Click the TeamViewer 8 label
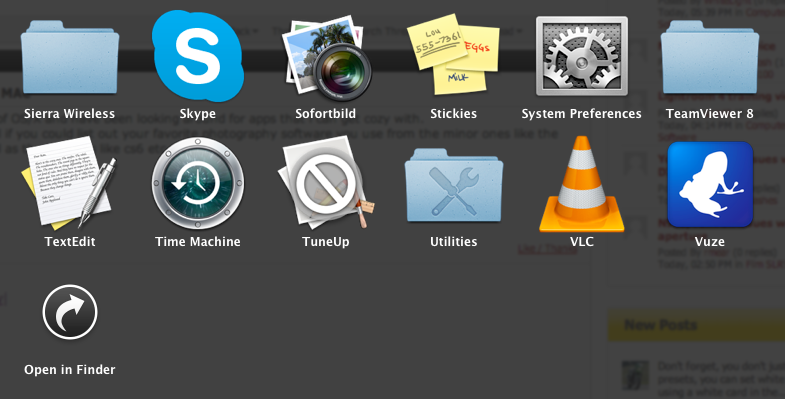 click(x=709, y=114)
